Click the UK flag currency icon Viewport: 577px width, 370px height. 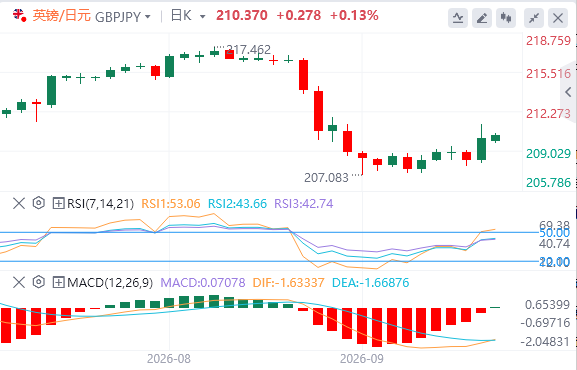click(19, 15)
